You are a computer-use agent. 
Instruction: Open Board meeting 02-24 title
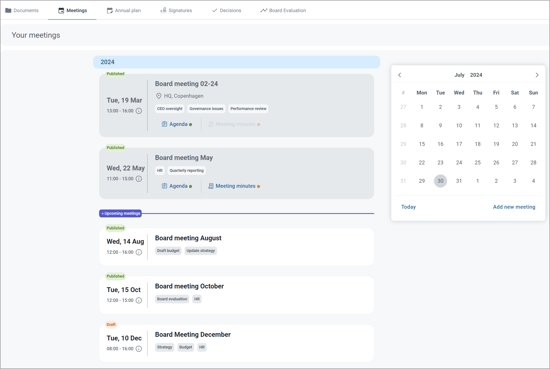point(186,84)
